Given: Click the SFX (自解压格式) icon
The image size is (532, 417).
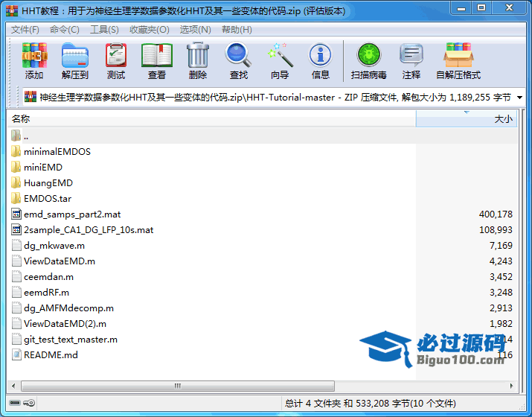Looking at the screenshot, I should [x=458, y=55].
